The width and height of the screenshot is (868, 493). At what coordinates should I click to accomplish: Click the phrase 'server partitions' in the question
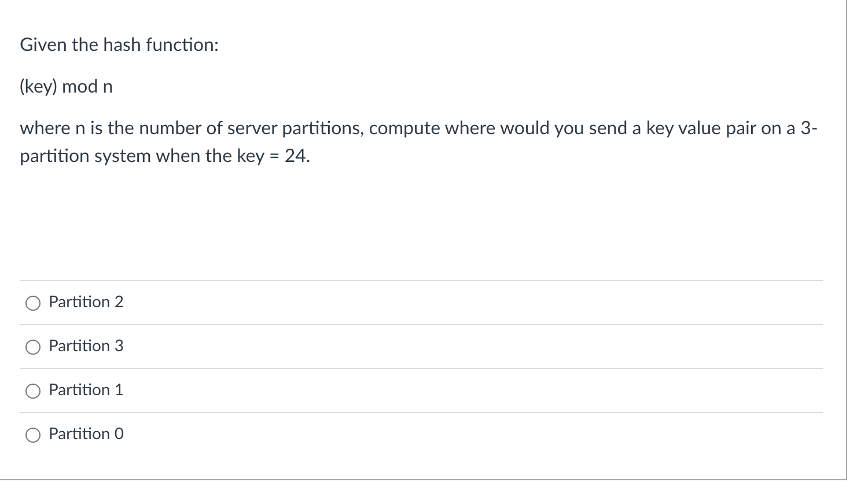click(x=296, y=128)
